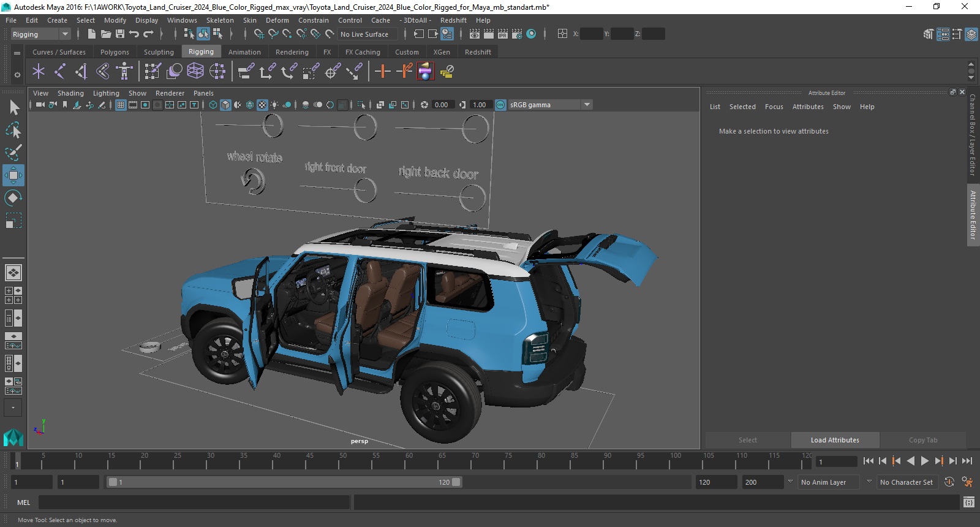
Task: Click the Select by Object Type icon
Action: click(203, 34)
